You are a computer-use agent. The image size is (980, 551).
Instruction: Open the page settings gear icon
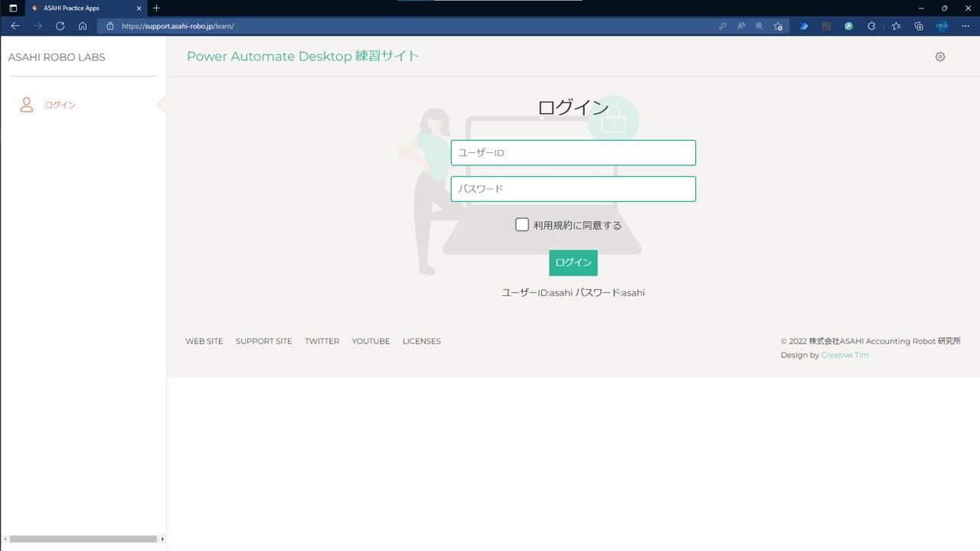coord(940,57)
